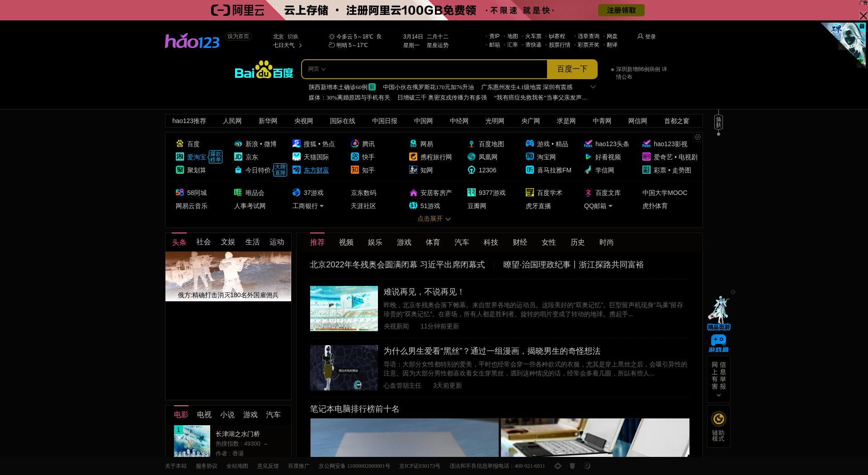Open the Kuaishou icon
The width and height of the screenshot is (868, 475).
tap(355, 157)
